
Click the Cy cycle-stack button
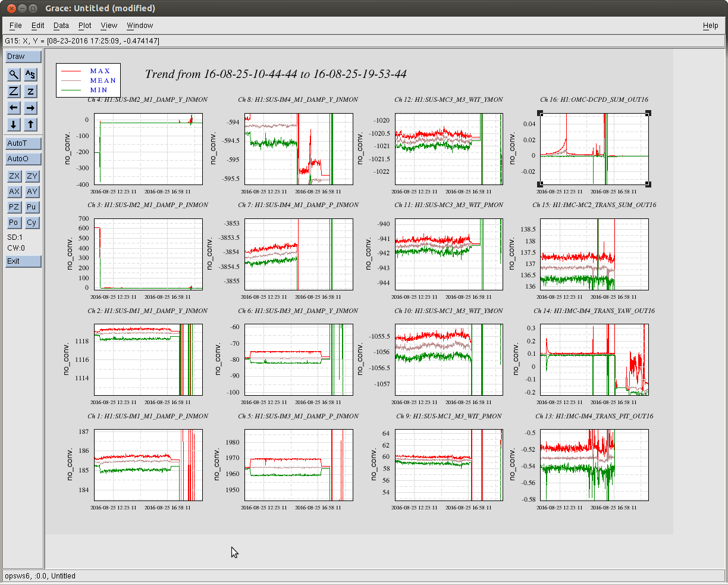(32, 223)
